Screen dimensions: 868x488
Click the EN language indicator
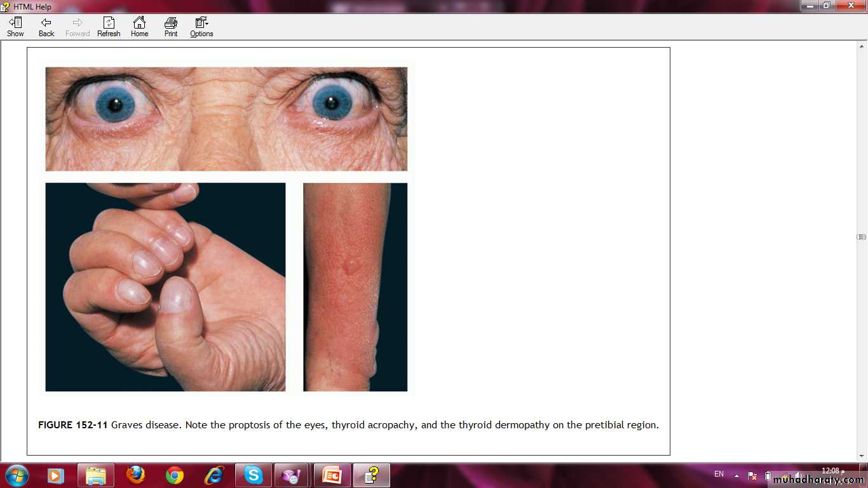pos(719,474)
